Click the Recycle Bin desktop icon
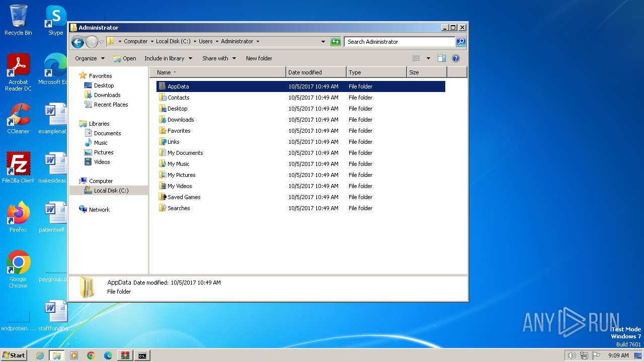Image resolution: width=644 pixels, height=362 pixels. click(x=18, y=20)
